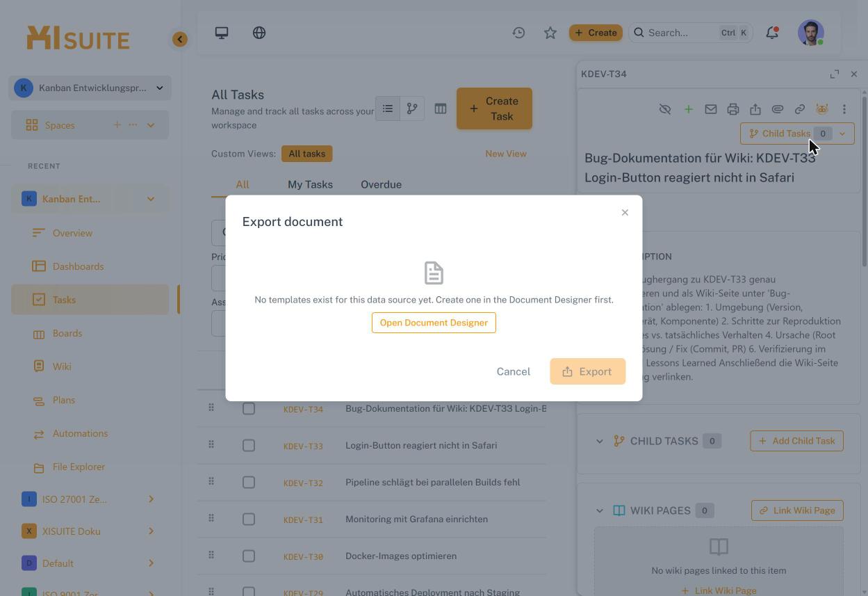This screenshot has height=596, width=868.
Task: Open the user avatar menu
Action: 811,33
